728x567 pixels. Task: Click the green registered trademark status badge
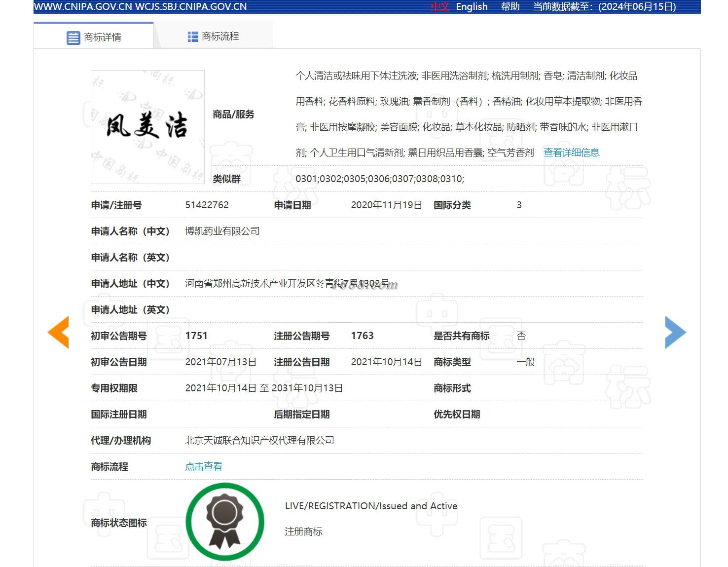point(225,522)
